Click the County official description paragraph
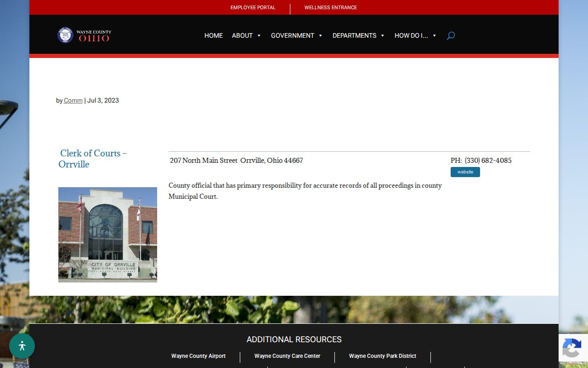 [x=305, y=191]
